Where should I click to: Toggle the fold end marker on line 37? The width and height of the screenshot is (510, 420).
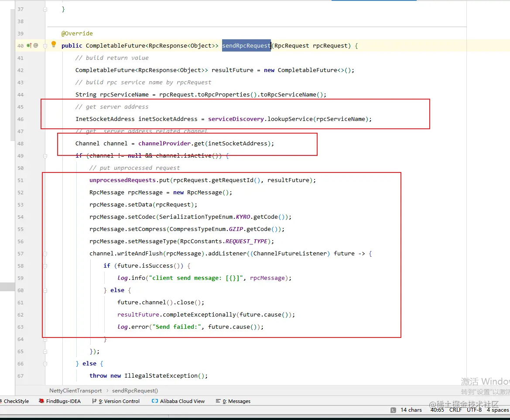point(45,10)
